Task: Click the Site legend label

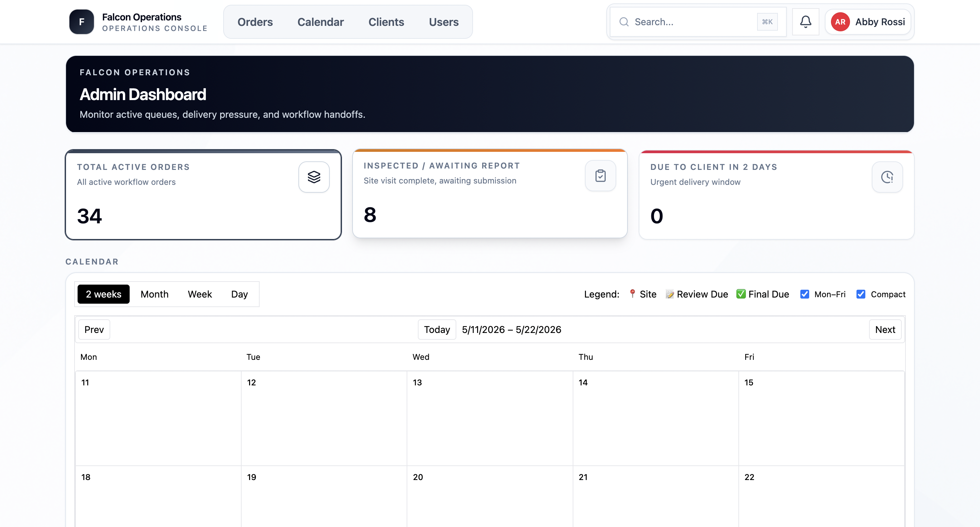Action: coord(648,294)
